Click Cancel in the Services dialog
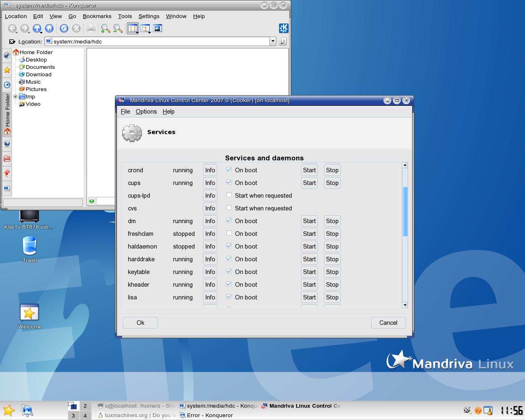 click(x=388, y=323)
